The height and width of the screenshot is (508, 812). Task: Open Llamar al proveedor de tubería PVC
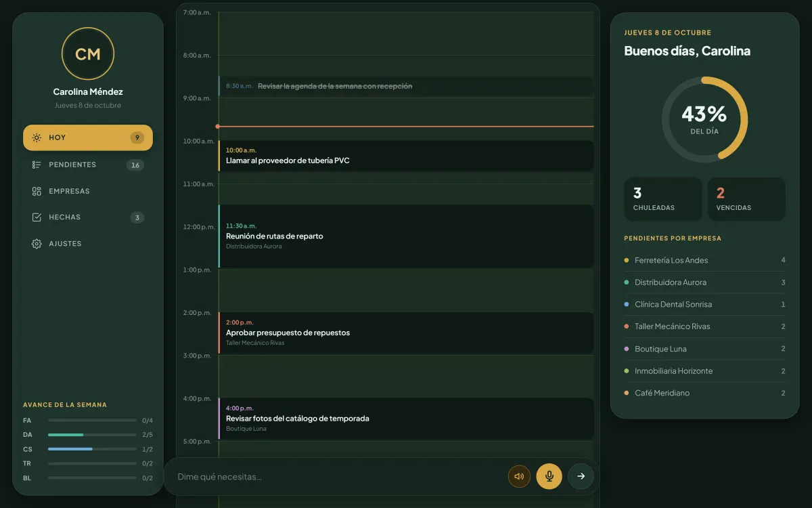[x=406, y=156]
